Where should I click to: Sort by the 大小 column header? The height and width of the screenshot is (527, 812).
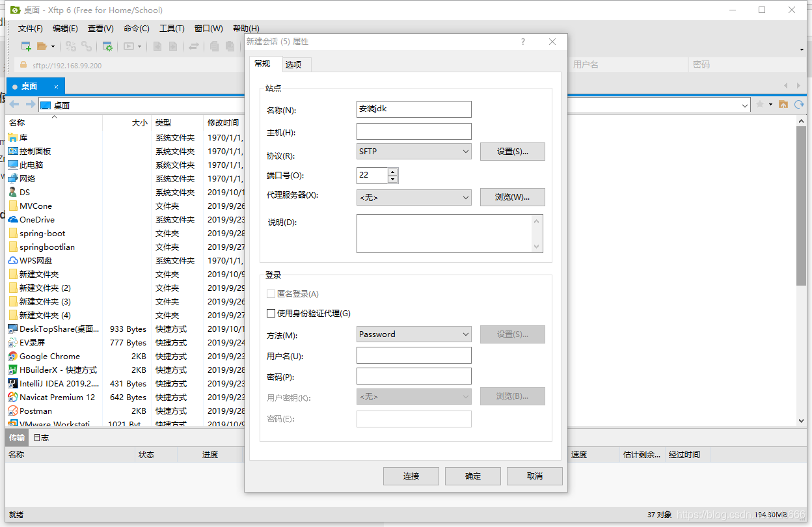pyautogui.click(x=127, y=122)
